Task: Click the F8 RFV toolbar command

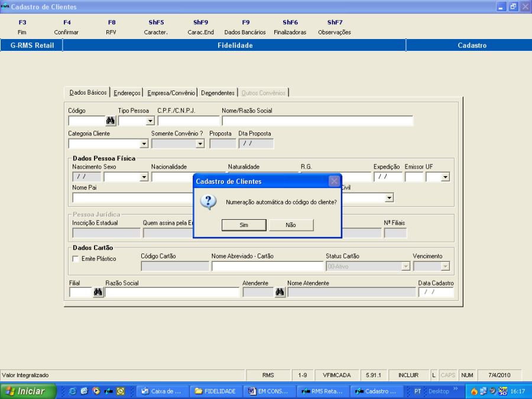Action: 111,27
